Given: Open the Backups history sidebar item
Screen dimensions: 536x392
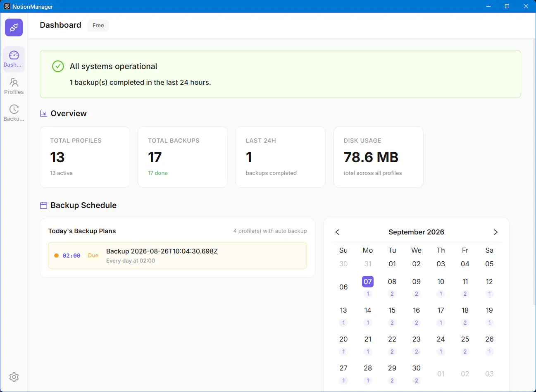Looking at the screenshot, I should pos(14,113).
